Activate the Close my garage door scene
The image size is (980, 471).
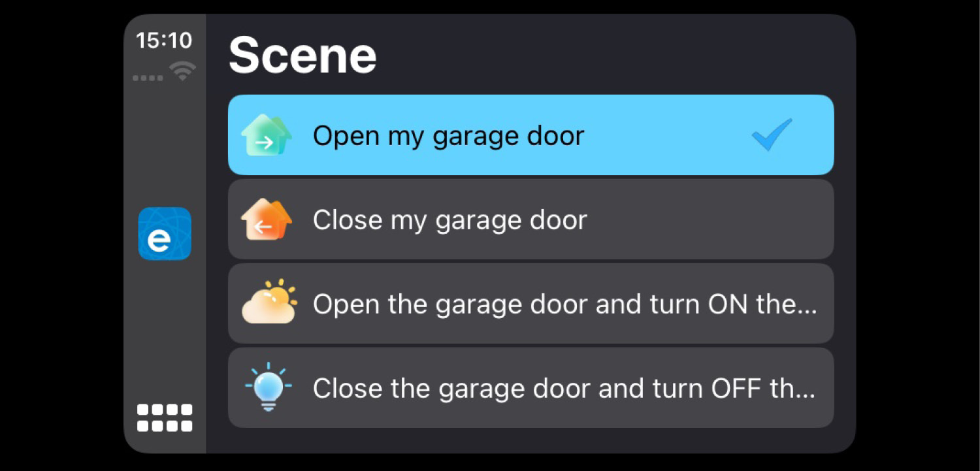(531, 219)
